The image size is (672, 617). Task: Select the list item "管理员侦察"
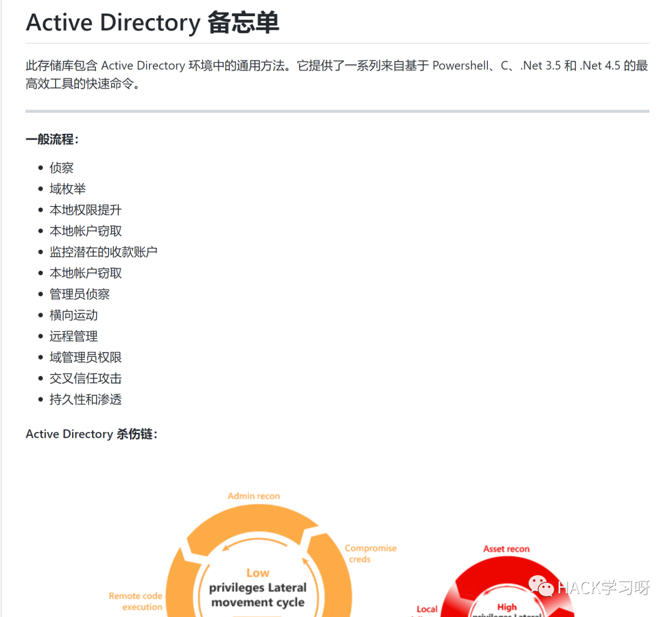point(79,294)
